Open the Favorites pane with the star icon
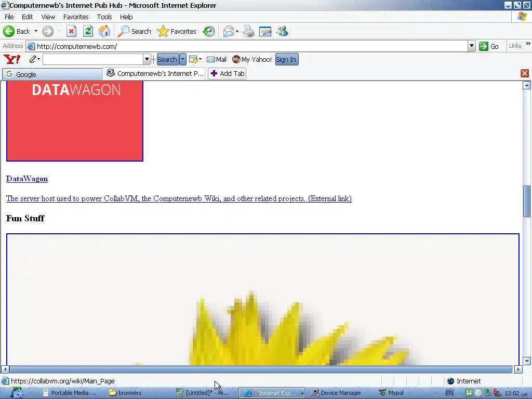532x399 pixels. (x=177, y=32)
